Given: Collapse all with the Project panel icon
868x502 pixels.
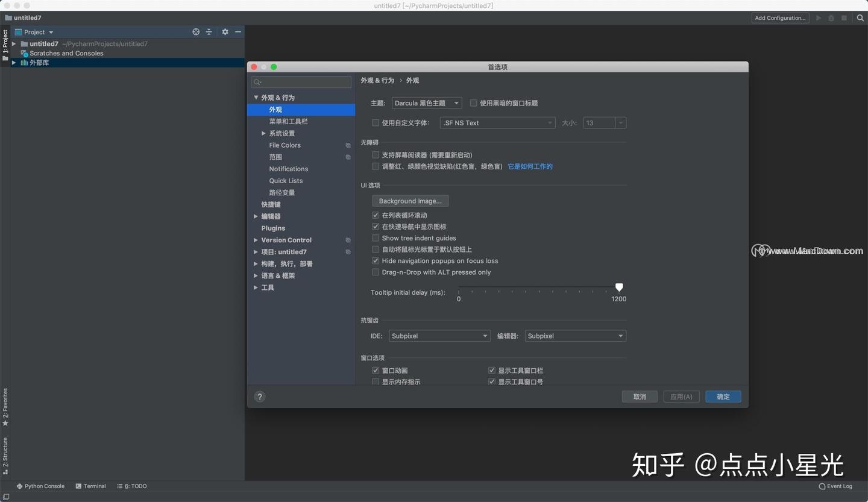Looking at the screenshot, I should click(209, 31).
